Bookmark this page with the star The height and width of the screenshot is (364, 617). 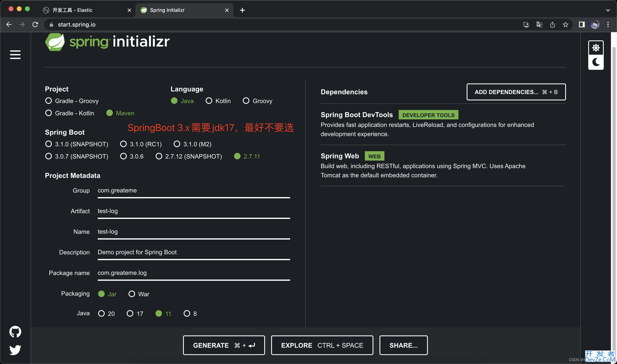[566, 24]
